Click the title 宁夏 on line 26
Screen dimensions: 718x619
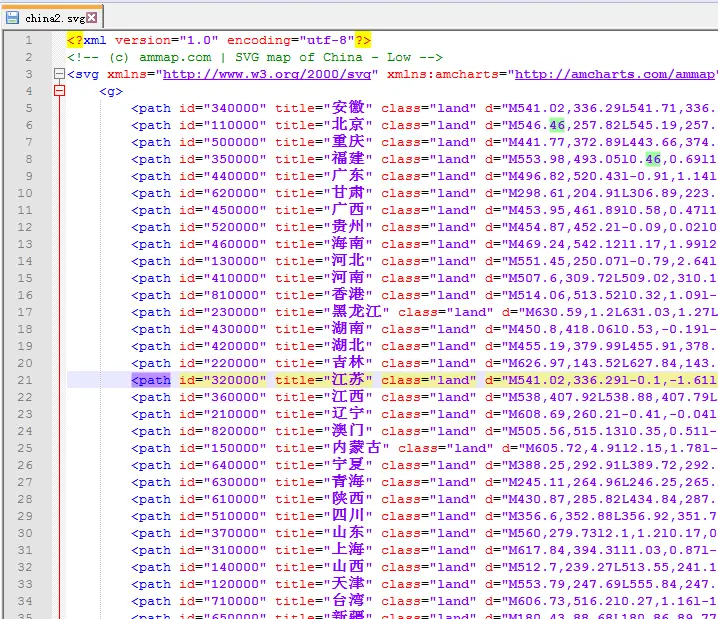pos(348,464)
